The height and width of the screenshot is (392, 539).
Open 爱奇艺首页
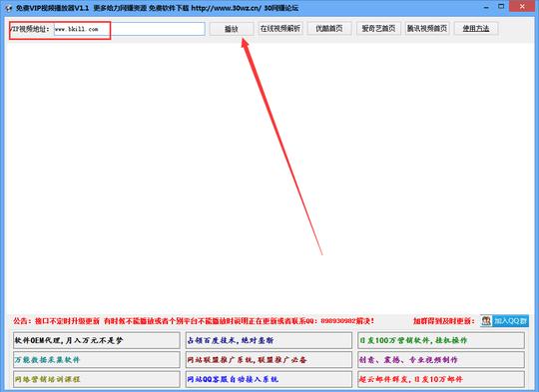(378, 29)
